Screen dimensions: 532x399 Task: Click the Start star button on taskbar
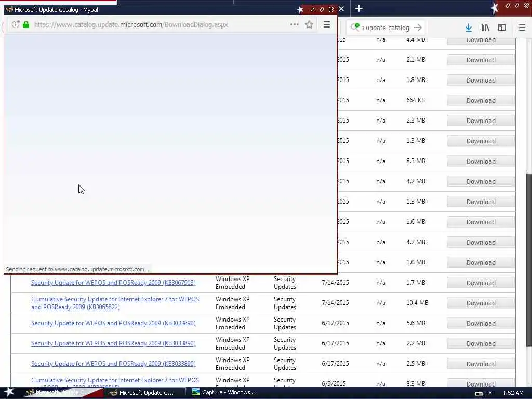click(x=9, y=392)
